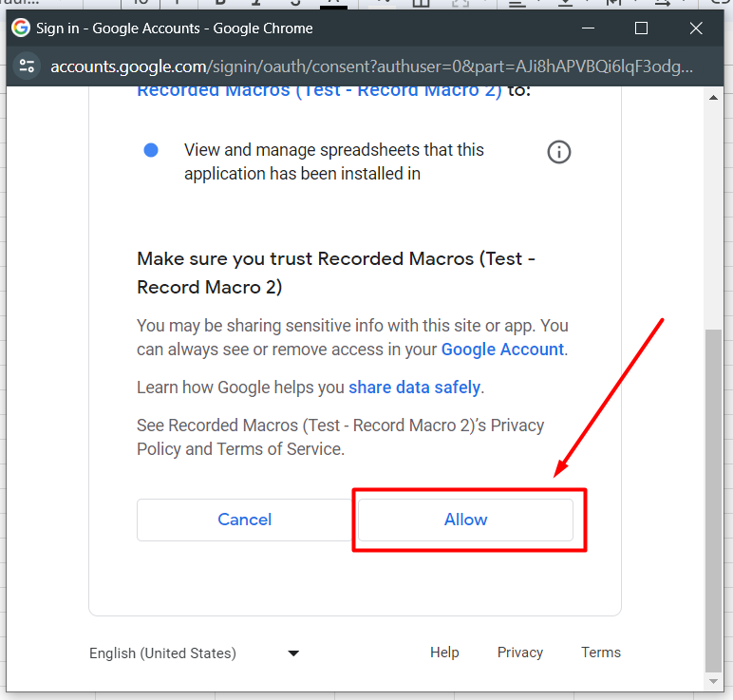733x700 pixels.
Task: Click the vertical scrollbar thumb
Action: (x=713, y=501)
